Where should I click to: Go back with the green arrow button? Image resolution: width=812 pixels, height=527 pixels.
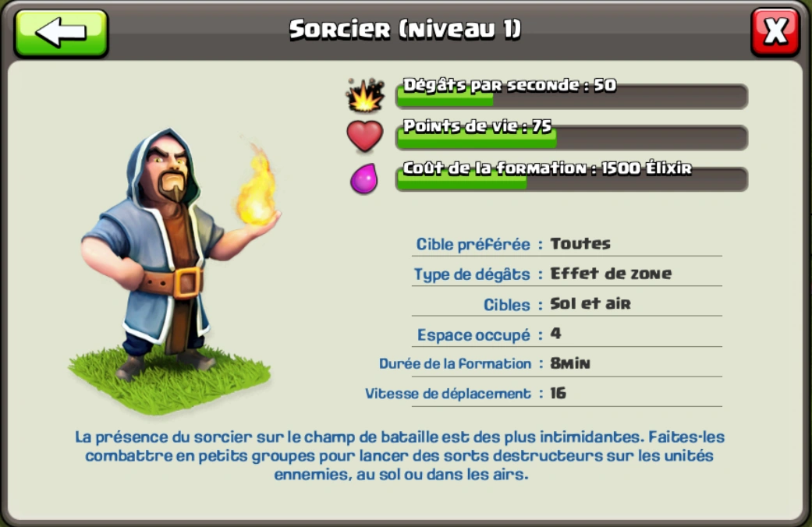tap(61, 33)
